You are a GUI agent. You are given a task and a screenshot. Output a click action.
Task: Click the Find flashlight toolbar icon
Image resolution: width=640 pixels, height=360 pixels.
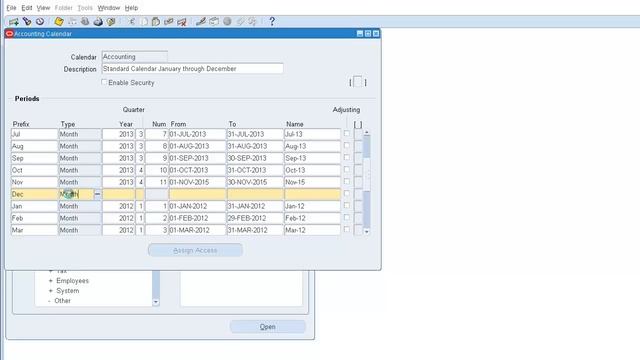[x=27, y=22]
